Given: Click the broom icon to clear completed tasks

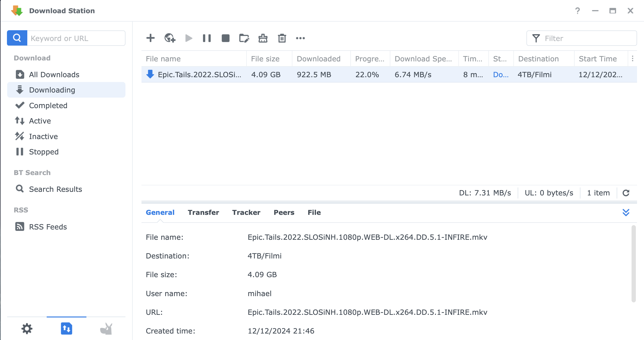Looking at the screenshot, I should 263,38.
